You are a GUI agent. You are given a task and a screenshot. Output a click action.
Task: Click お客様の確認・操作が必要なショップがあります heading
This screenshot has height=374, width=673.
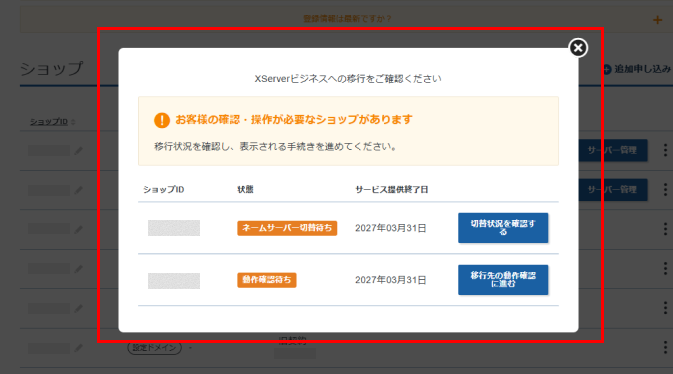point(294,119)
